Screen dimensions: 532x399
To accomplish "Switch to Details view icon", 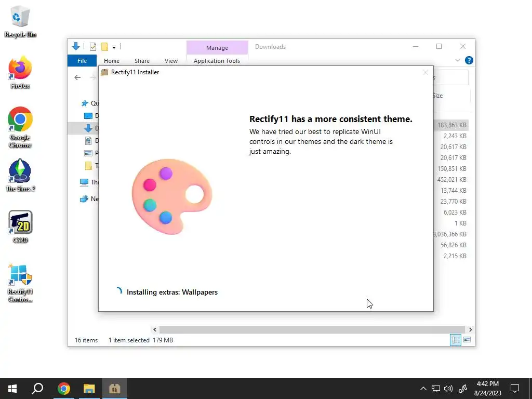I will (x=456, y=340).
